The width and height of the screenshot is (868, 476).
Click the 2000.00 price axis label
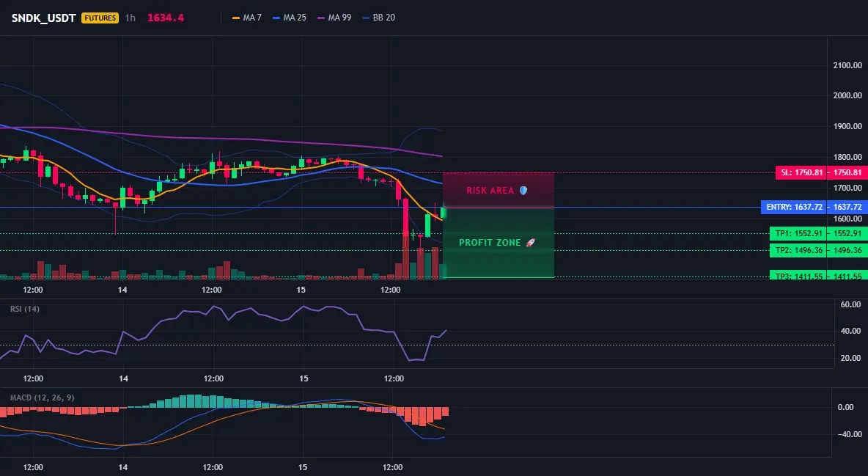click(847, 95)
